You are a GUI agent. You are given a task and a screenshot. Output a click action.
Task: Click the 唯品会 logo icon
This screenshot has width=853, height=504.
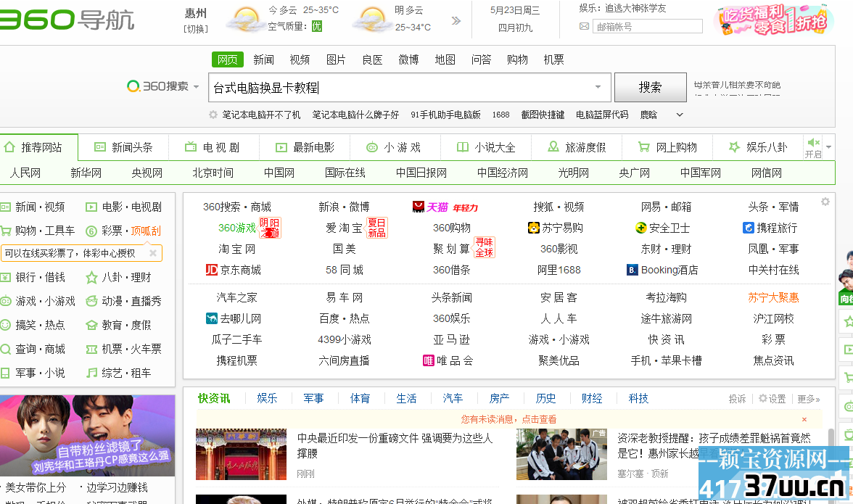(x=429, y=360)
